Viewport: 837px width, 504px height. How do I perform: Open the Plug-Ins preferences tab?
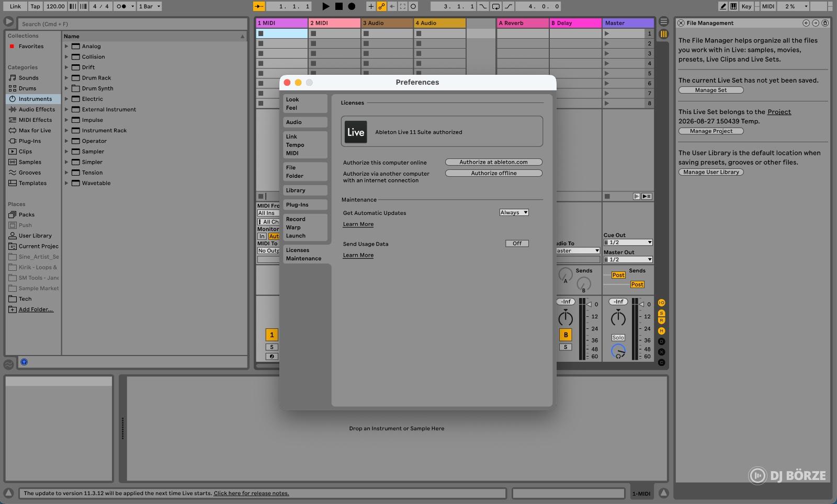pos(305,205)
